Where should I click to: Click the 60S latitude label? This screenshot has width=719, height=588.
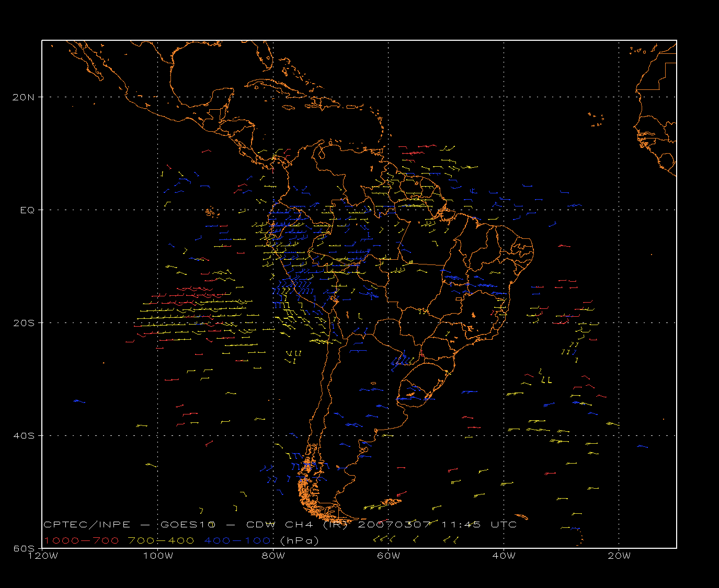click(x=24, y=548)
